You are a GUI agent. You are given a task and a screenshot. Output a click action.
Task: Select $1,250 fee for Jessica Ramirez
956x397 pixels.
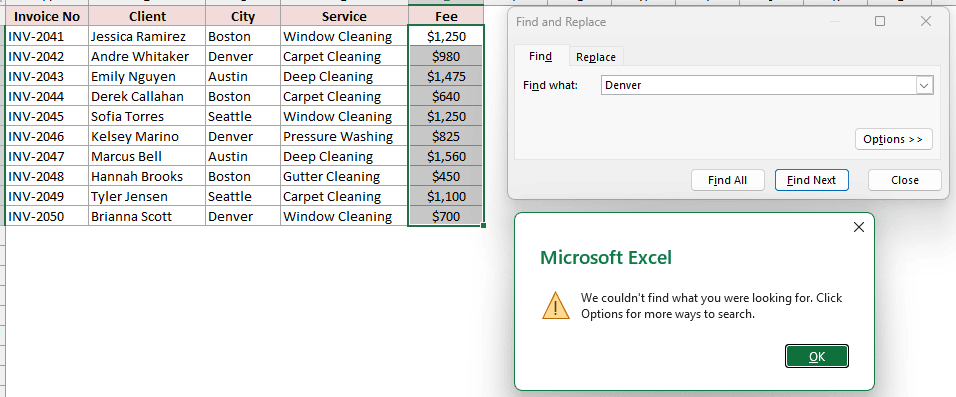[x=446, y=37]
